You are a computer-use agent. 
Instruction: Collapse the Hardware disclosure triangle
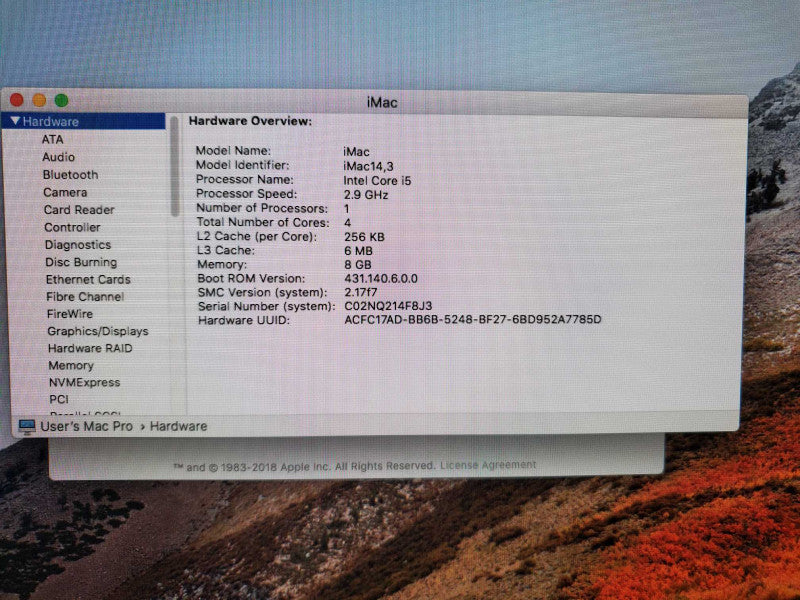coord(15,121)
